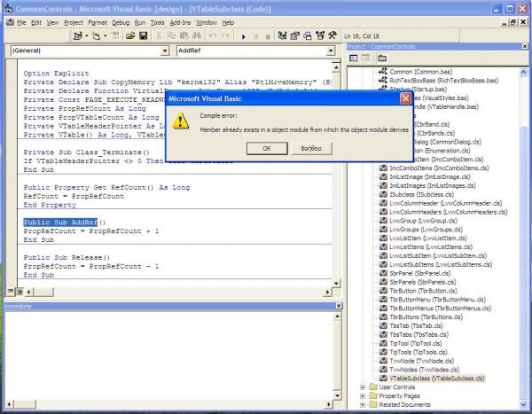Open the Edit menu
The width and height of the screenshot is (532, 414).
tap(36, 23)
